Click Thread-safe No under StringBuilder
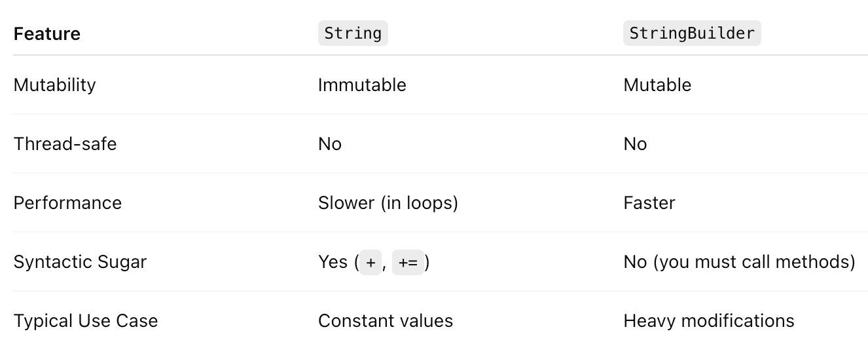 (x=636, y=144)
